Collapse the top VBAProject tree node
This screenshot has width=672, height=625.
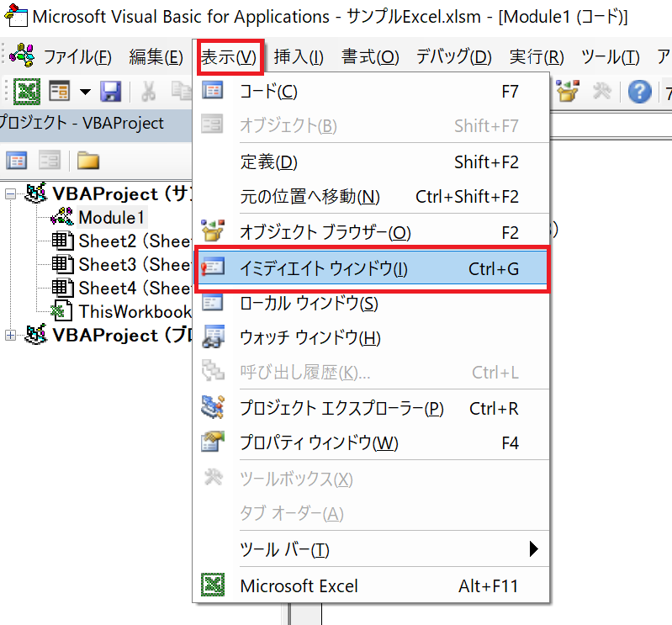10,195
